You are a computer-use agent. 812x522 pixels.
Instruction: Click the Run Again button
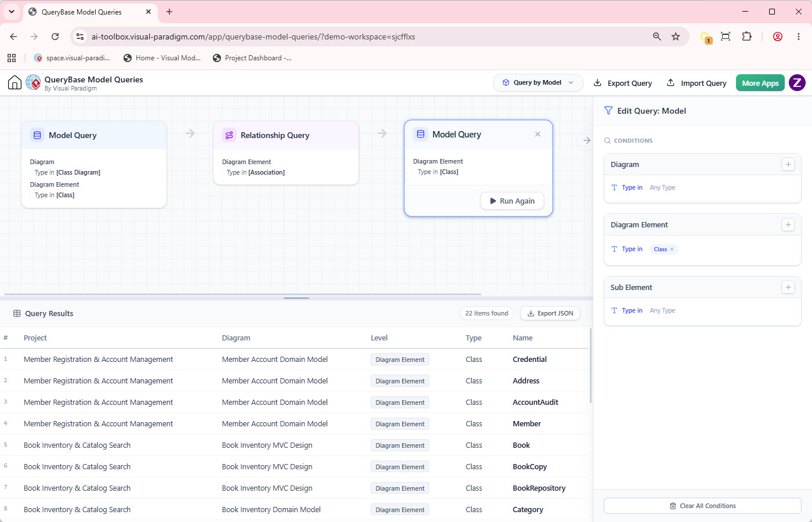pos(512,201)
